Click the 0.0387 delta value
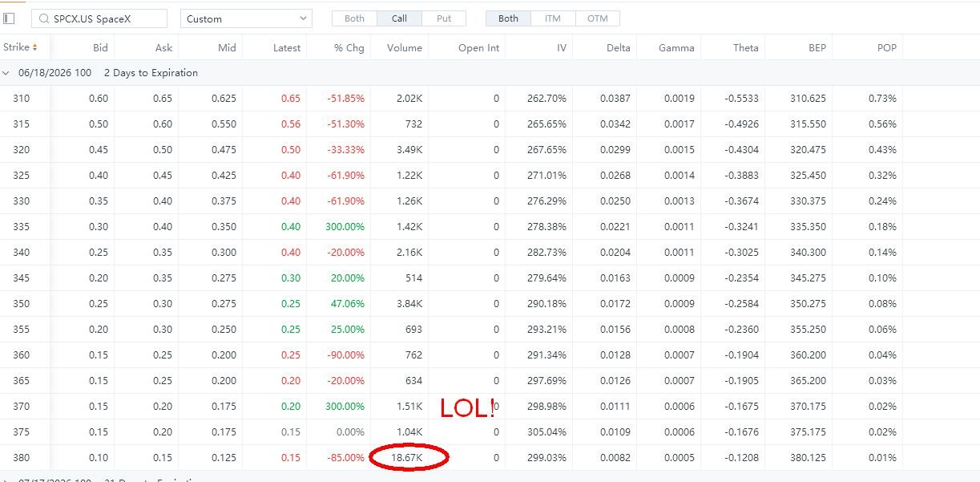Image resolution: width=980 pixels, height=482 pixels. point(615,99)
